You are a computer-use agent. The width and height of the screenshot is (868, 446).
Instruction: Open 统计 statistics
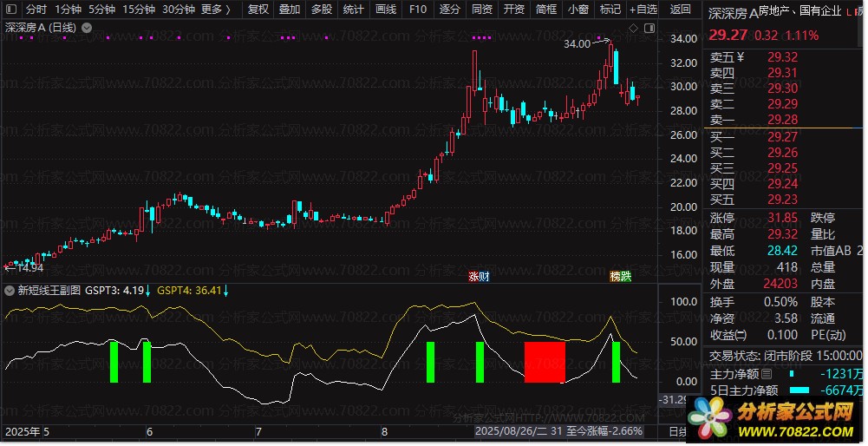click(x=354, y=9)
